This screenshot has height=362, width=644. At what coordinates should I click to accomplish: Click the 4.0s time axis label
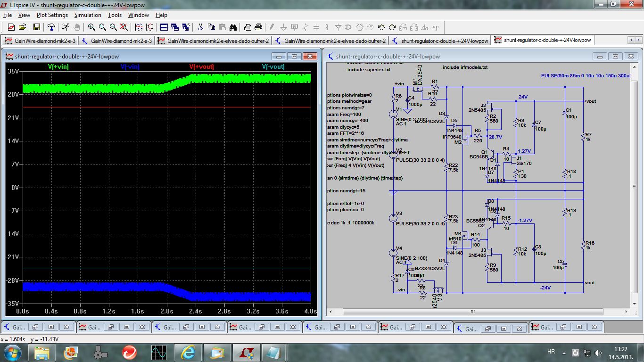point(310,312)
